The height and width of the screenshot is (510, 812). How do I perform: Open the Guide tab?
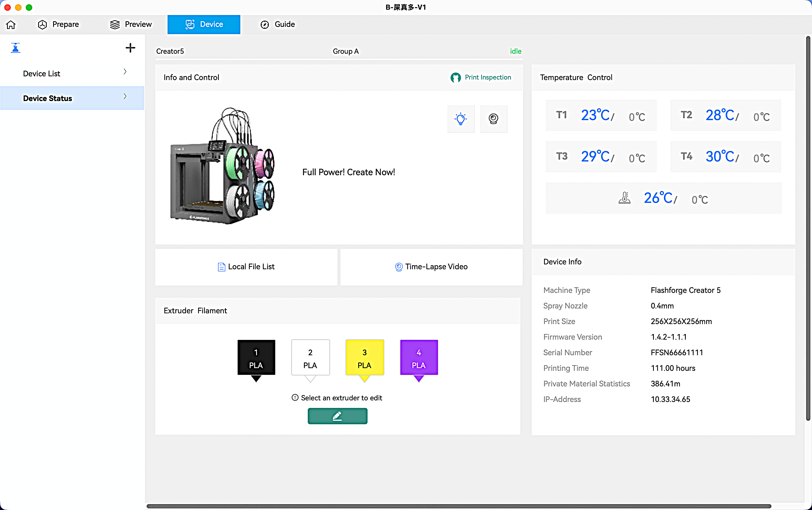click(277, 24)
